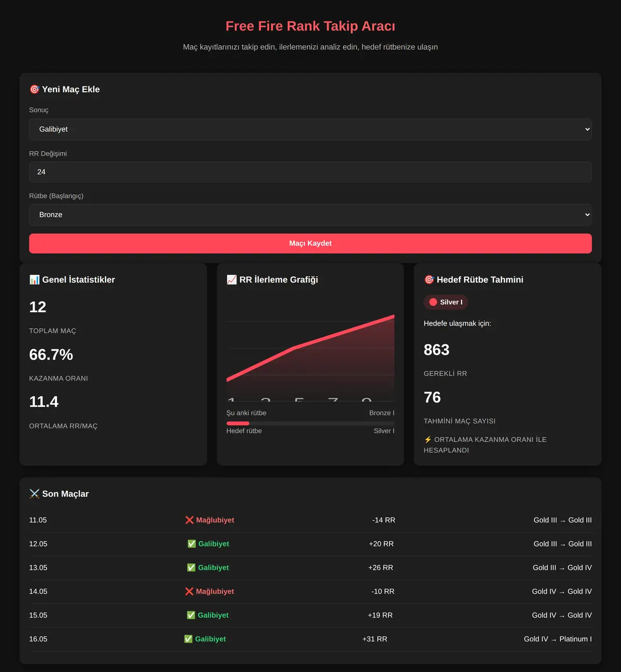The height and width of the screenshot is (672, 621).
Task: Click the green check icon in the 16.05 row
Action: click(188, 639)
